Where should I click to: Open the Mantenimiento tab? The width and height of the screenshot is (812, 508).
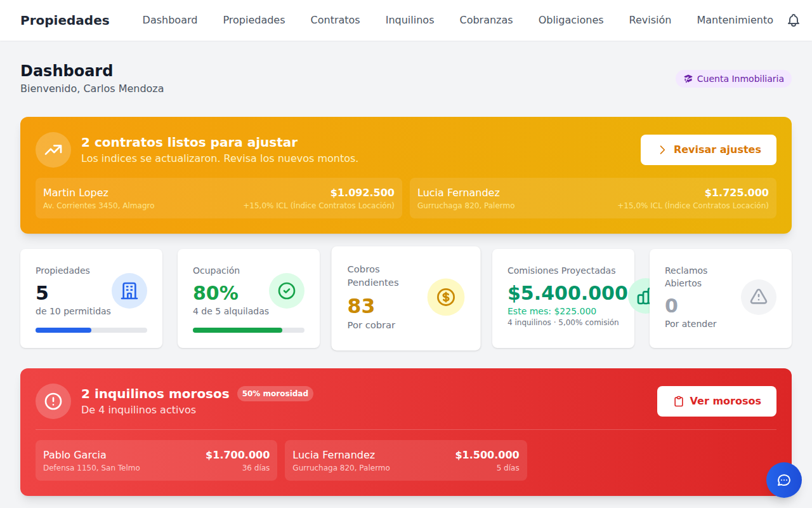pyautogui.click(x=735, y=20)
